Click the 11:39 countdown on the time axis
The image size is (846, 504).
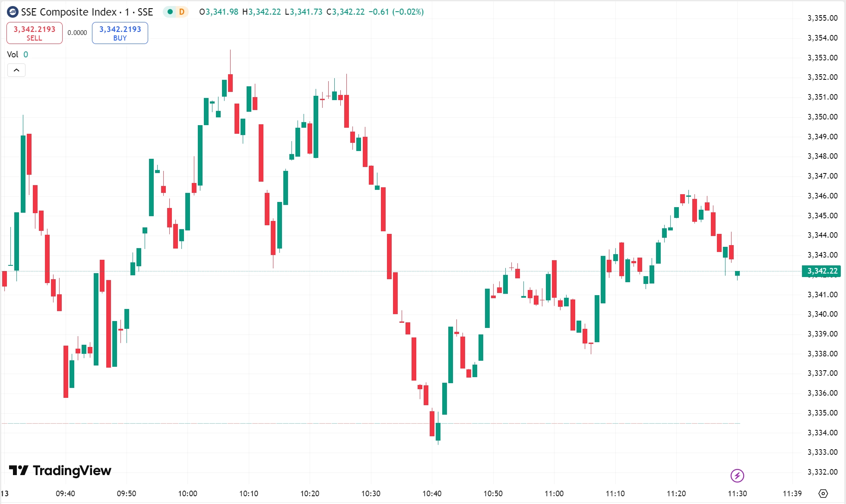792,493
